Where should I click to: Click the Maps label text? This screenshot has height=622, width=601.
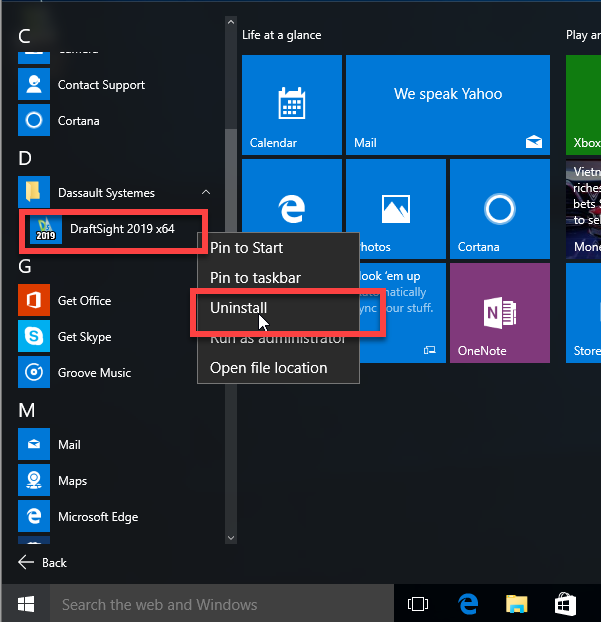[72, 481]
